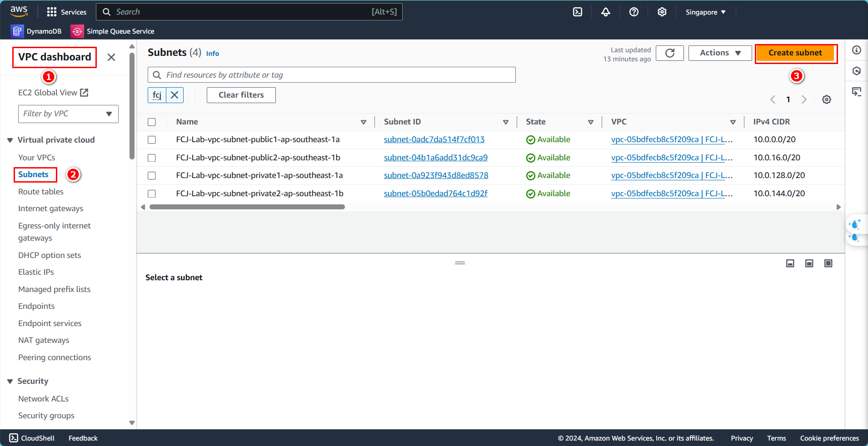Click the Create subnet button
Viewport: 868px width, 446px height.
click(795, 53)
